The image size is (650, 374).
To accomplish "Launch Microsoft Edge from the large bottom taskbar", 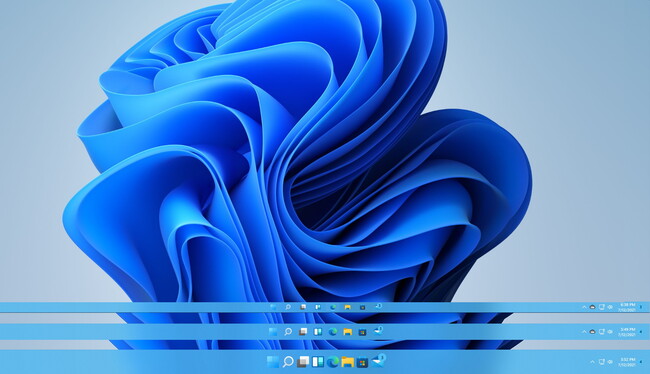I will (333, 362).
